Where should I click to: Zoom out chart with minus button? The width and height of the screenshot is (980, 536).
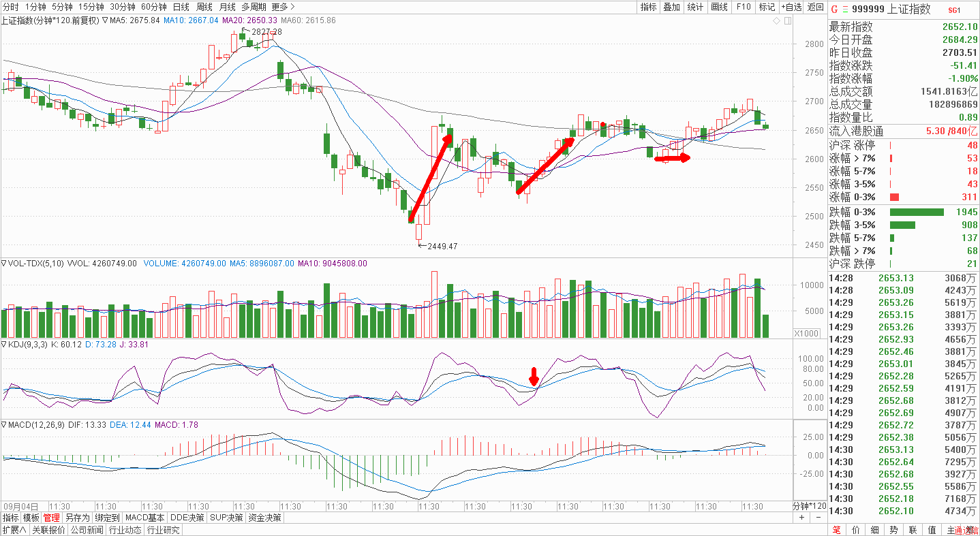[x=817, y=518]
